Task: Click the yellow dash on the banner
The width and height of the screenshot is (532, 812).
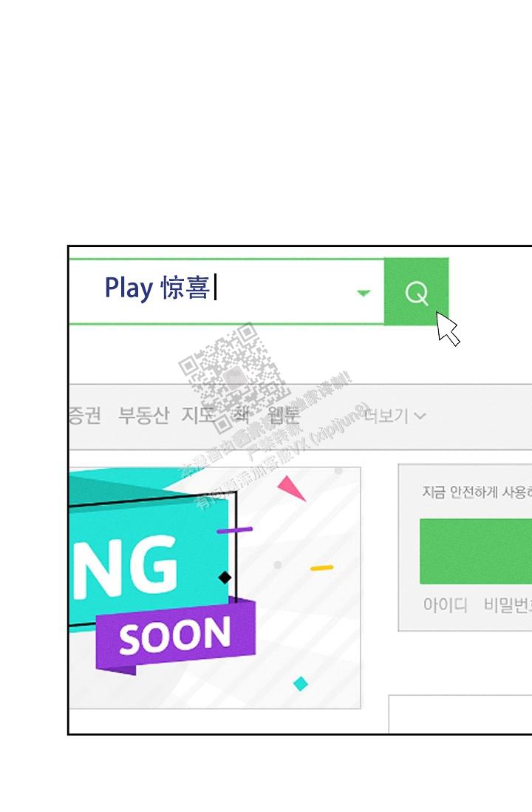Action: click(x=321, y=568)
